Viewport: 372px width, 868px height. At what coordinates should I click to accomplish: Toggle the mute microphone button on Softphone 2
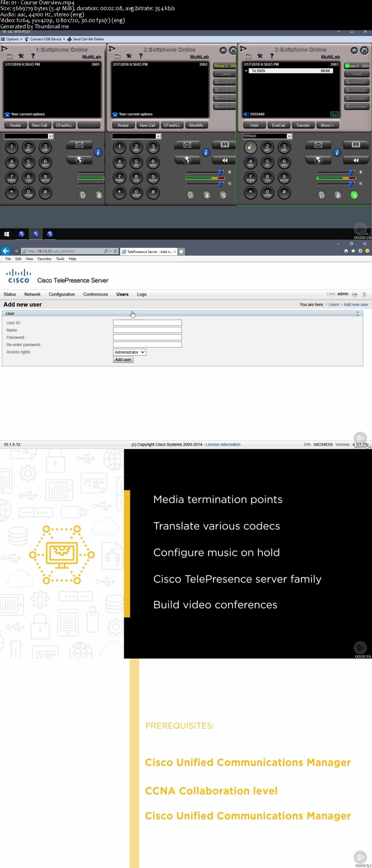coord(207,195)
